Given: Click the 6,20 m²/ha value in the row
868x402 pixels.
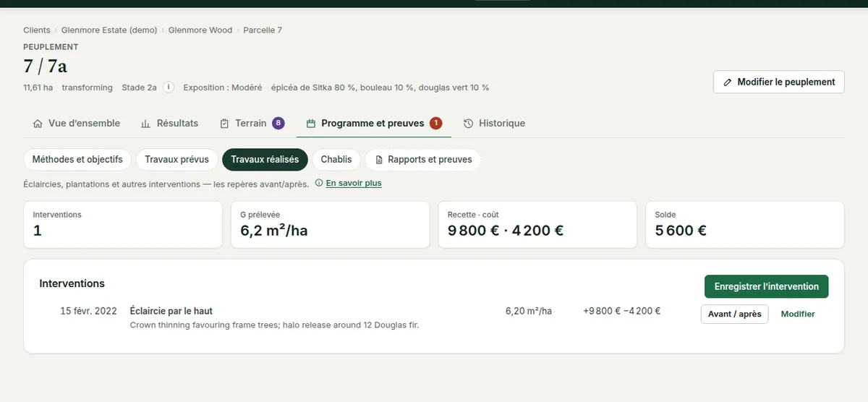Looking at the screenshot, I should (529, 311).
